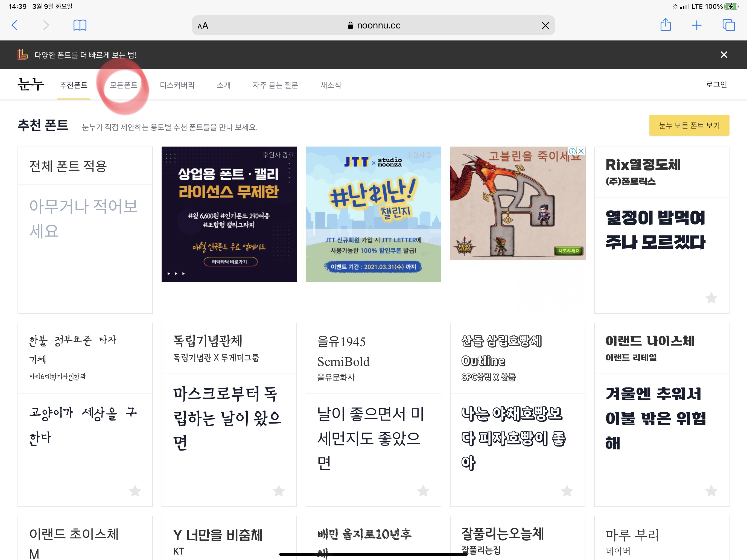
Task: Click the battery status indicator
Action: point(731,6)
